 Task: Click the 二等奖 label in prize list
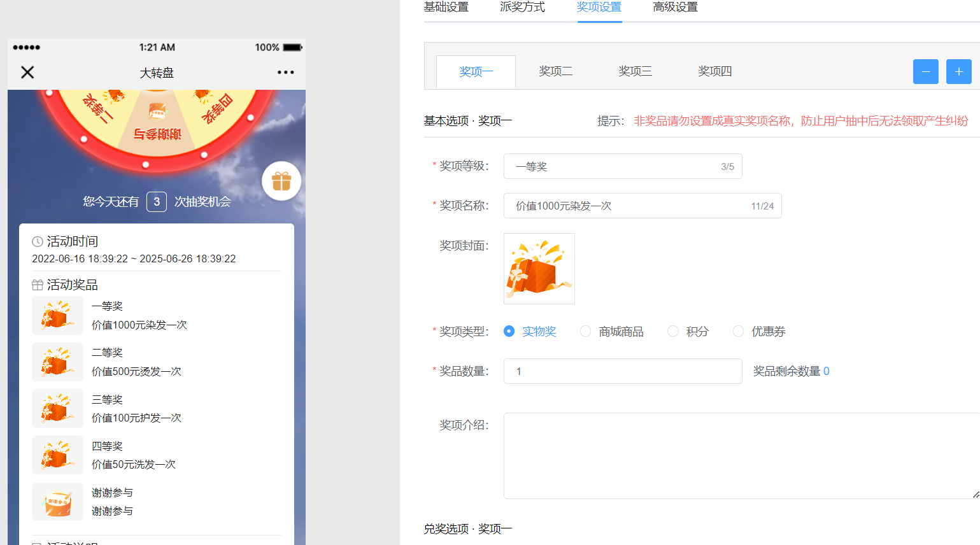pos(107,353)
